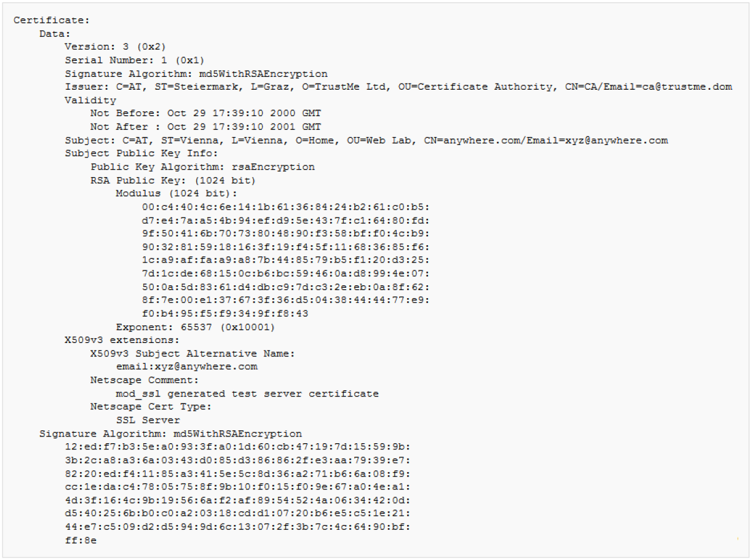This screenshot has width=752, height=560.
Task: Click the 'X509v3 extensions:' heading
Action: click(x=122, y=340)
